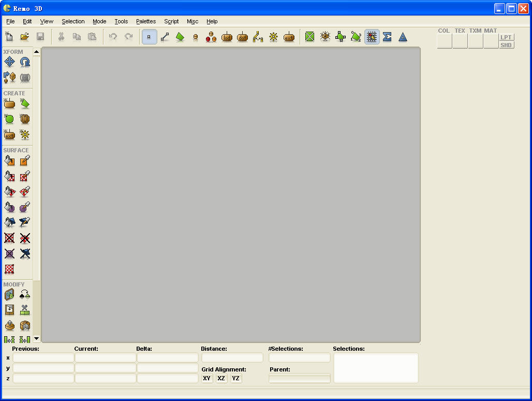532x401 pixels.
Task: Select the Rotate tool in XFORM palette
Action: pyautogui.click(x=25, y=62)
